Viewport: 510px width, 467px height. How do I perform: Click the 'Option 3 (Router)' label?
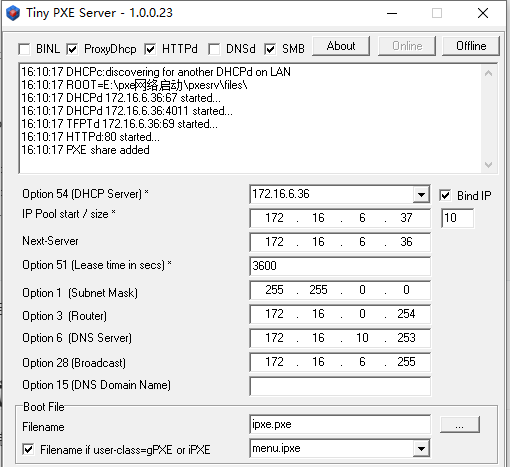click(64, 316)
